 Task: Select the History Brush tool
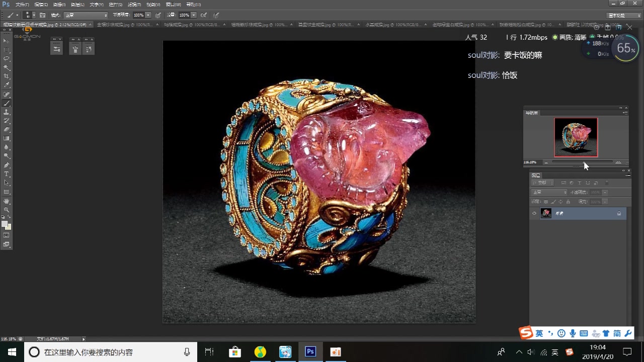point(7,121)
